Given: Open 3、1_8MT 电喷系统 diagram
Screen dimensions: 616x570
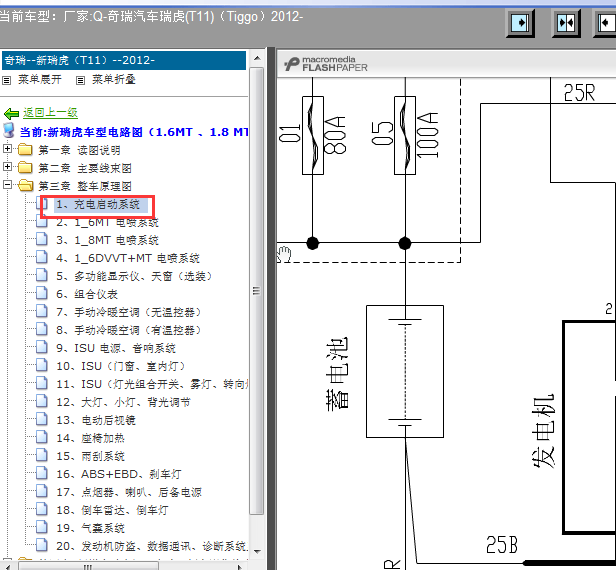Looking at the screenshot, I should (107, 240).
